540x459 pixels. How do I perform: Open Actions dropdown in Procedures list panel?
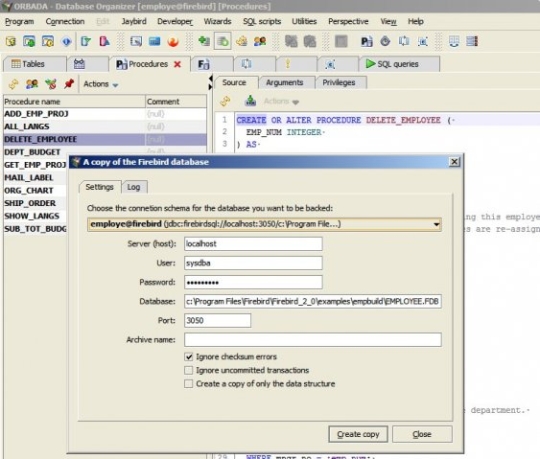[101, 84]
